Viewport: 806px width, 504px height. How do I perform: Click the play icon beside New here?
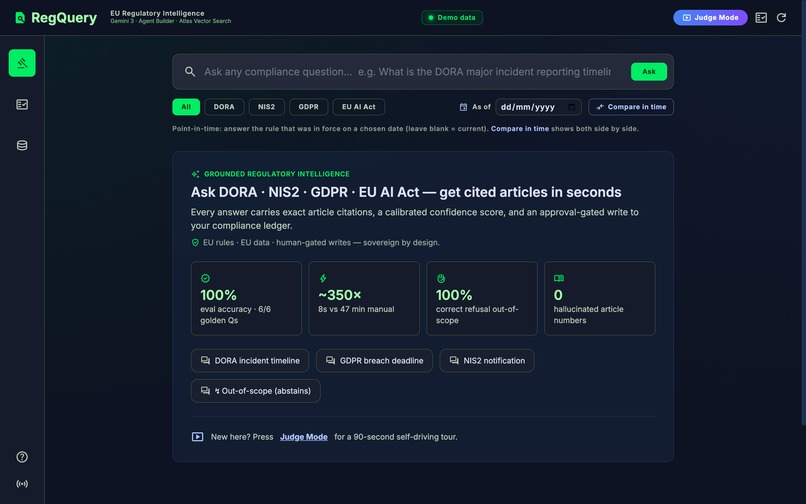[197, 437]
